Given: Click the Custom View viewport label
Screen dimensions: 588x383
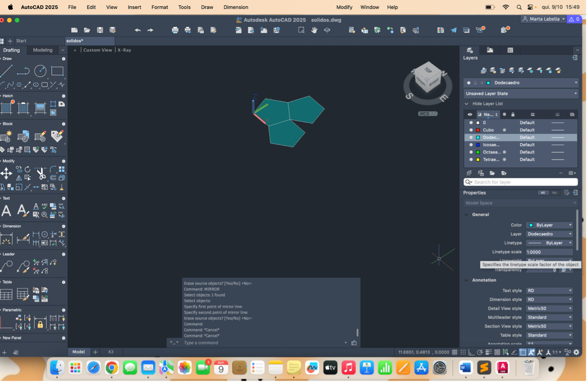Looking at the screenshot, I should click(x=97, y=50).
